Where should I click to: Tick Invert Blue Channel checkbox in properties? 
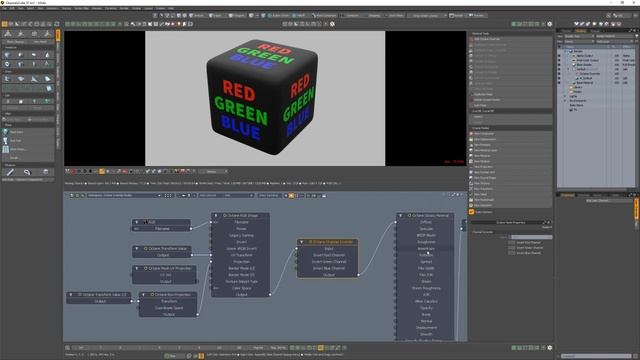(511, 253)
